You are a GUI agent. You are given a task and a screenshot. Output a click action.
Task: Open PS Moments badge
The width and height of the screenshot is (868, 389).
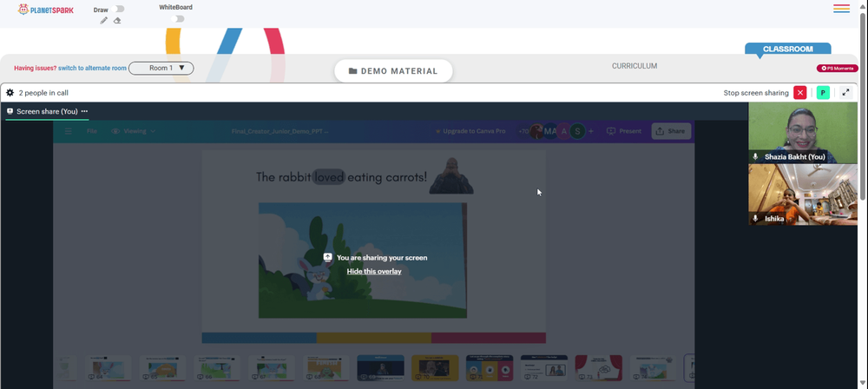[x=837, y=68]
